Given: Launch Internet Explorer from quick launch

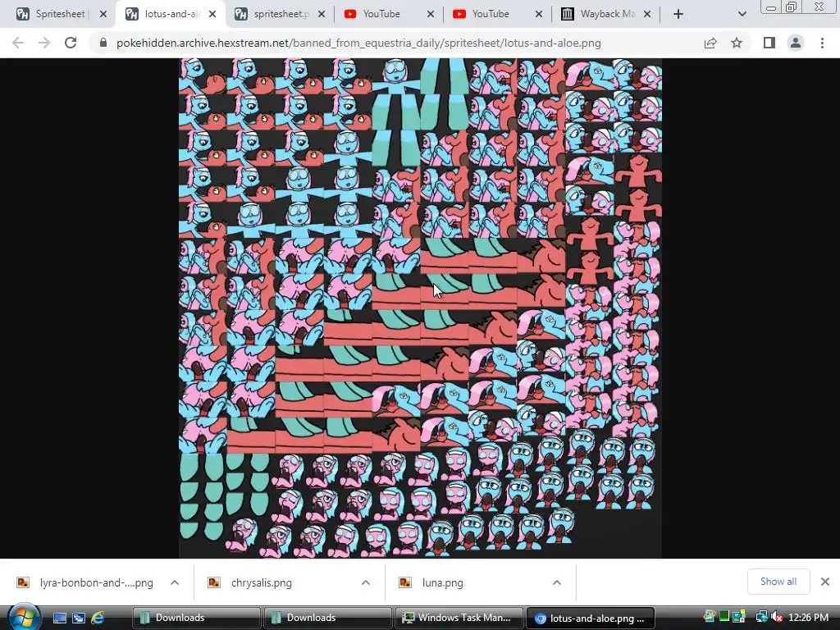Looking at the screenshot, I should (x=98, y=618).
